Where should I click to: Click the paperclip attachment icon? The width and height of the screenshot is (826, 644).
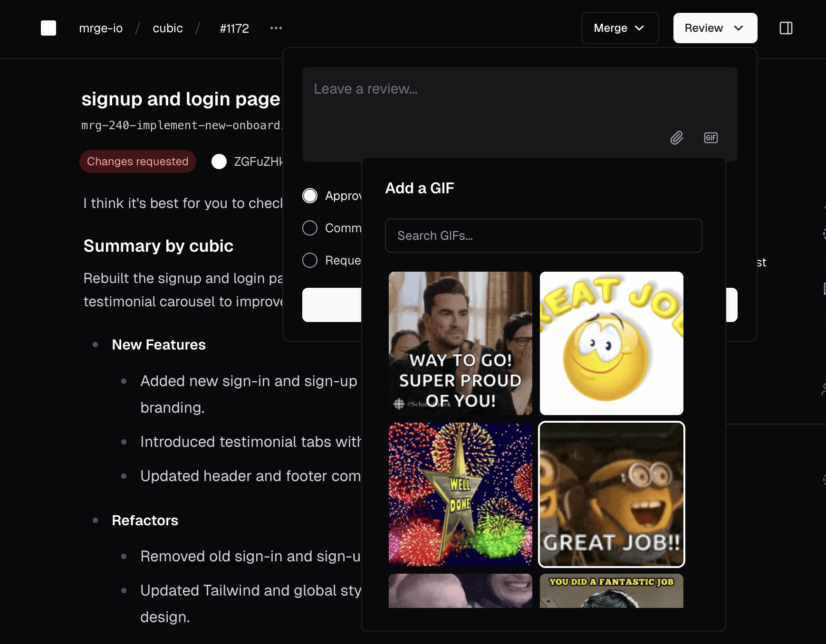point(677,138)
